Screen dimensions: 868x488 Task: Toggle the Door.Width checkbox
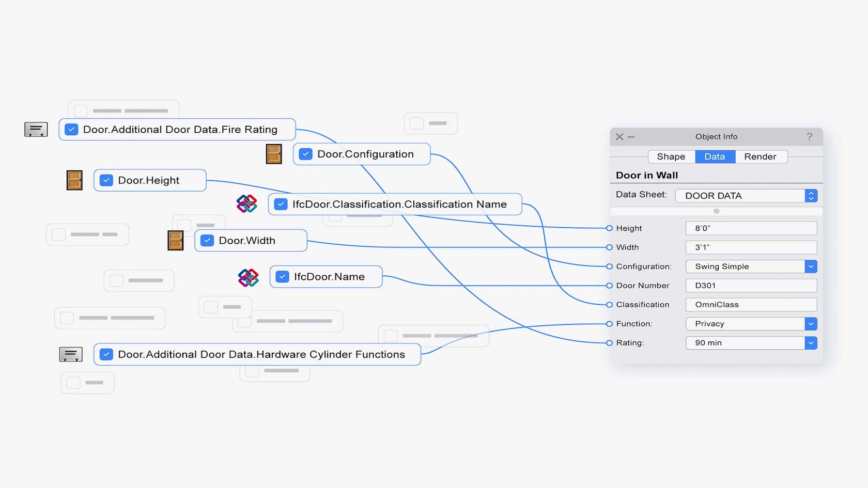pos(207,241)
